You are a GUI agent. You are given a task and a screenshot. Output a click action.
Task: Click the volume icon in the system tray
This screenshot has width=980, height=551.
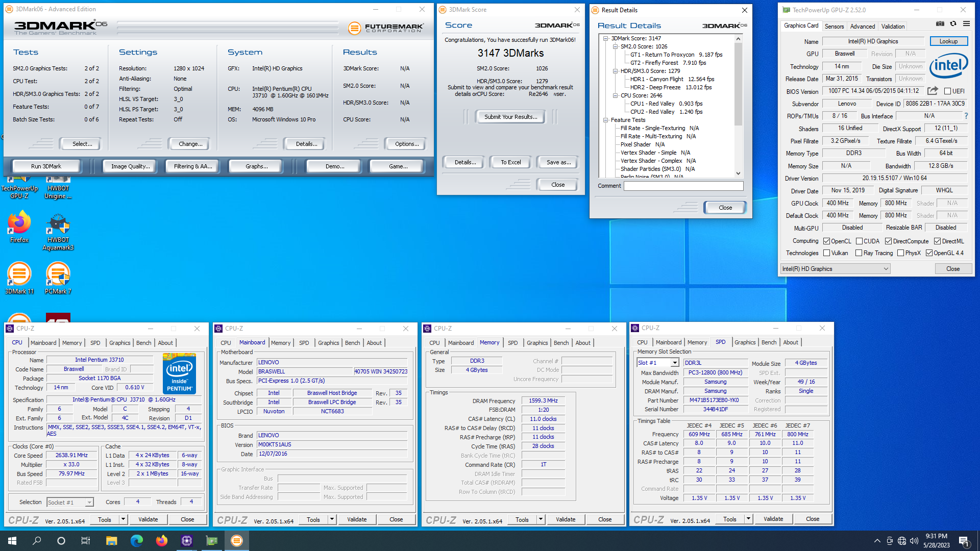914,541
